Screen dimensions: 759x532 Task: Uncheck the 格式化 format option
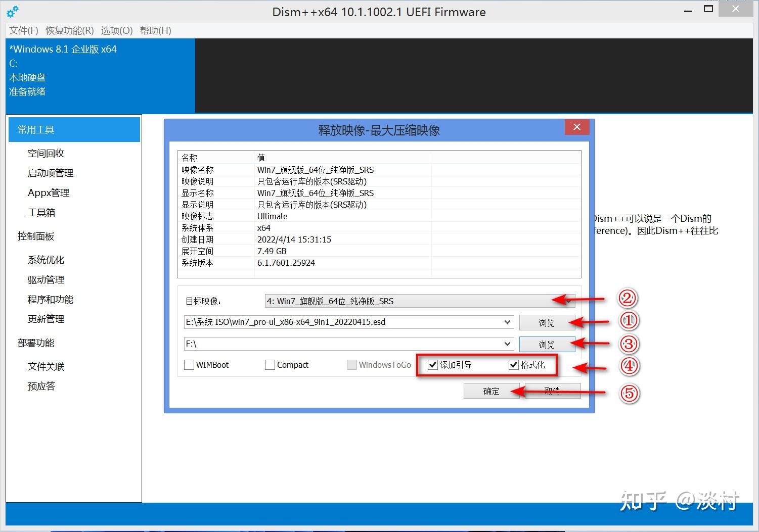point(514,364)
